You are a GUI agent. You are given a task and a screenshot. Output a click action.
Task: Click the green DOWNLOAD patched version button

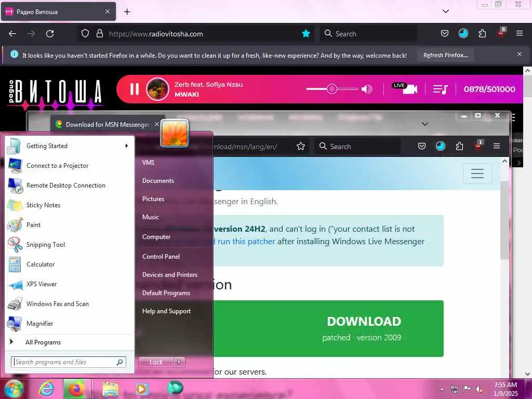point(328,328)
